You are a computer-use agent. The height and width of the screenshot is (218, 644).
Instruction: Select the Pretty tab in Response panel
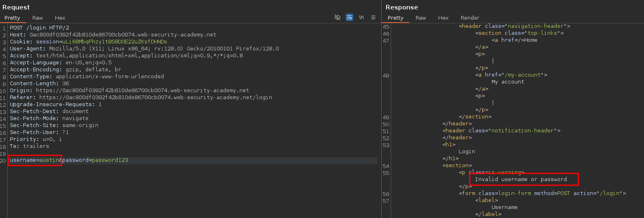(x=395, y=18)
